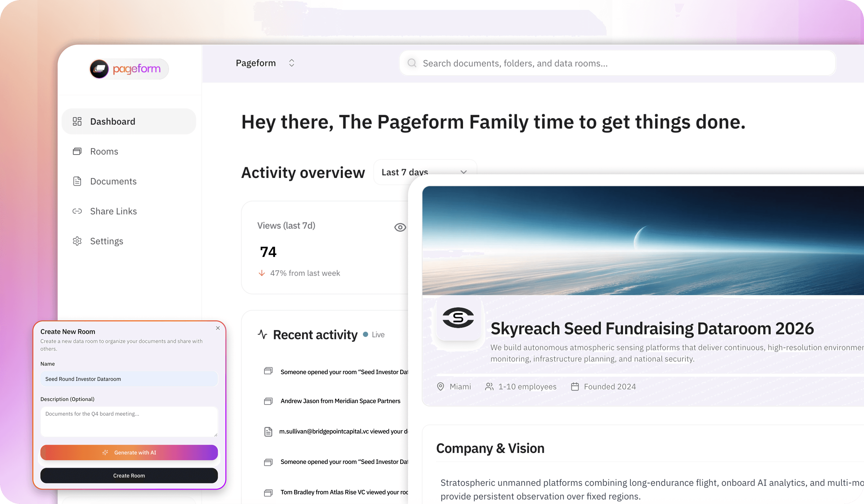The width and height of the screenshot is (864, 504).
Task: Expand the Pageform workspace switcher
Action: tap(291, 63)
